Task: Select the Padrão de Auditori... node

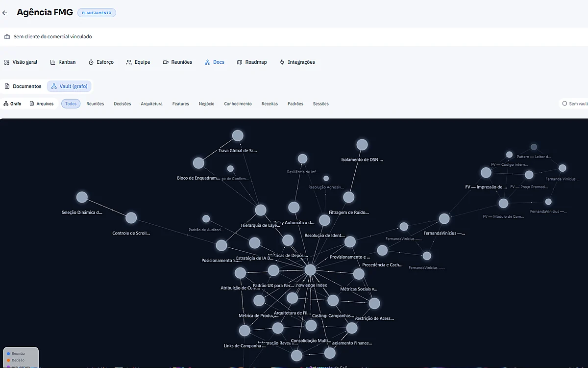Action: [206, 219]
